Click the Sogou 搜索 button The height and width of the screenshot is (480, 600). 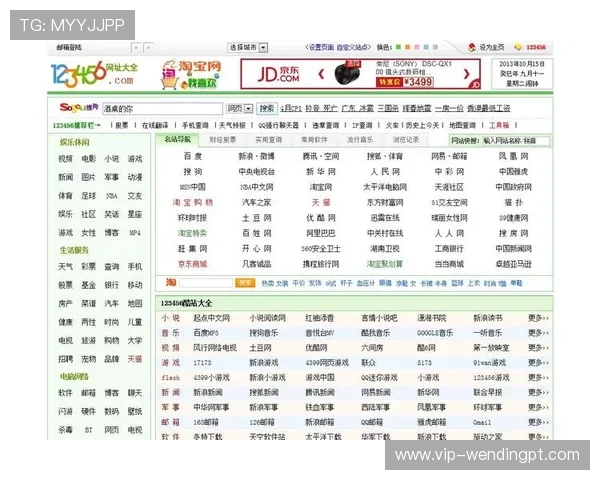tap(267, 108)
